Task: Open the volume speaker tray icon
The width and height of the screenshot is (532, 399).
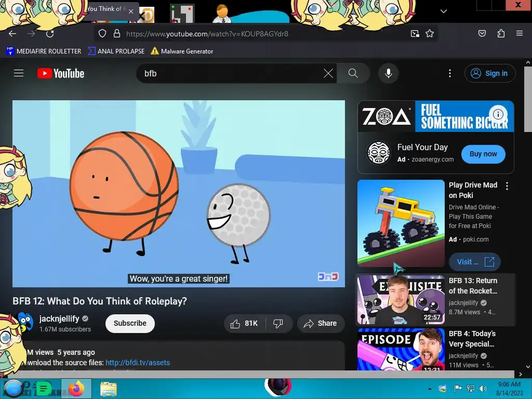Action: (x=482, y=389)
